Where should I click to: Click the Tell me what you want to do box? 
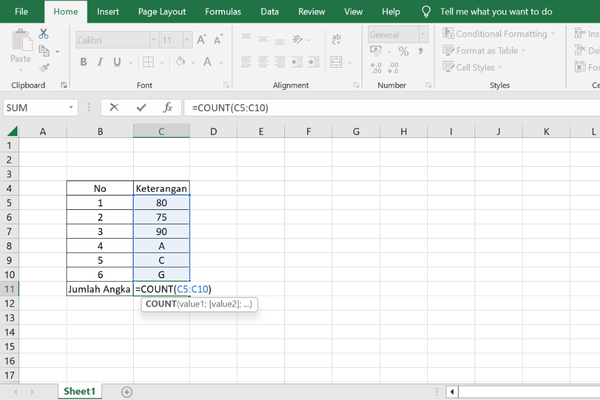click(496, 11)
